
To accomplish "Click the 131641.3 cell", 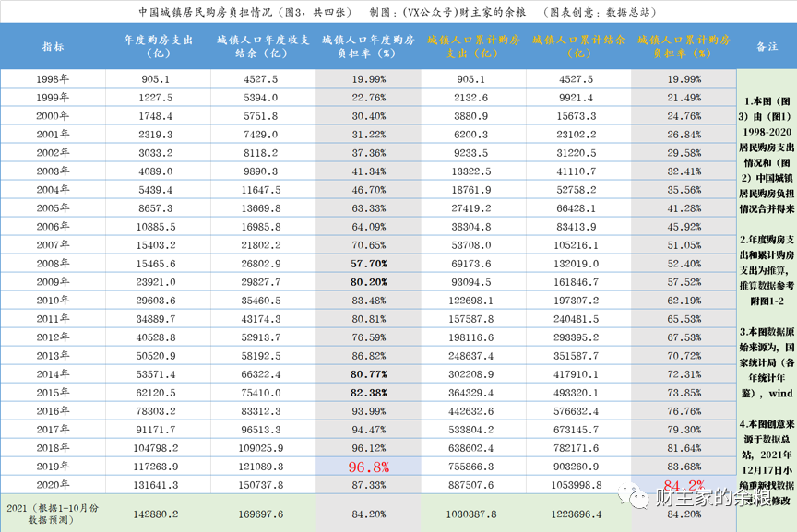I will coord(156,485).
